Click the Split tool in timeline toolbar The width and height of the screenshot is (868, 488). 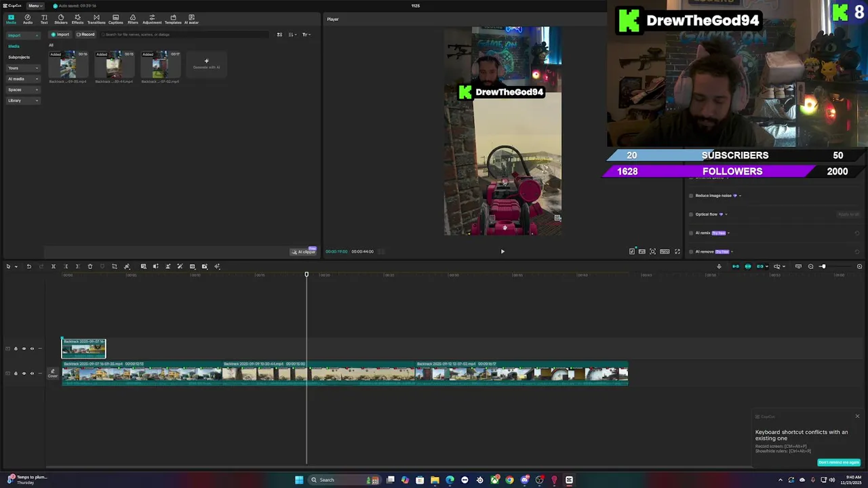point(53,266)
